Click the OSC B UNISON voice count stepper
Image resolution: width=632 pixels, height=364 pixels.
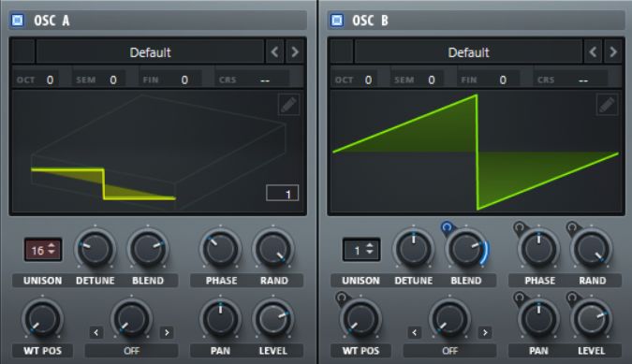point(361,250)
